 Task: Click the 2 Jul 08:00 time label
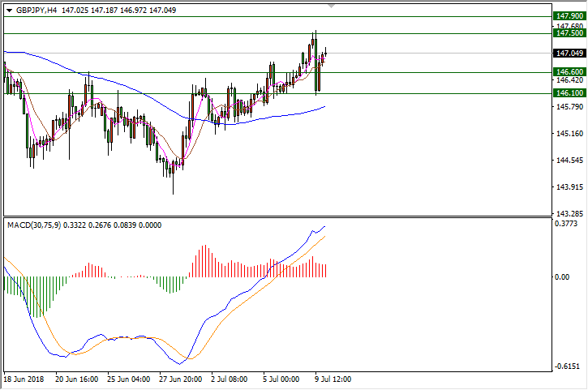pos(230,379)
